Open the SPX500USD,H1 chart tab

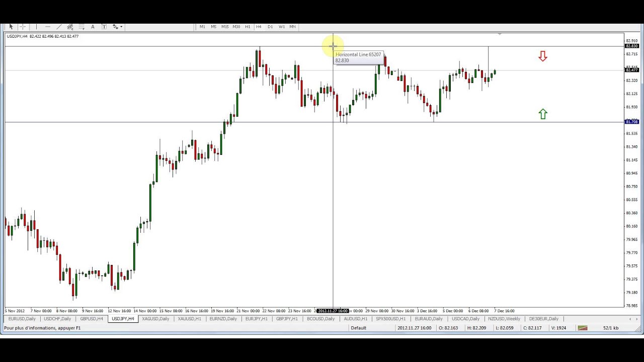pyautogui.click(x=390, y=319)
